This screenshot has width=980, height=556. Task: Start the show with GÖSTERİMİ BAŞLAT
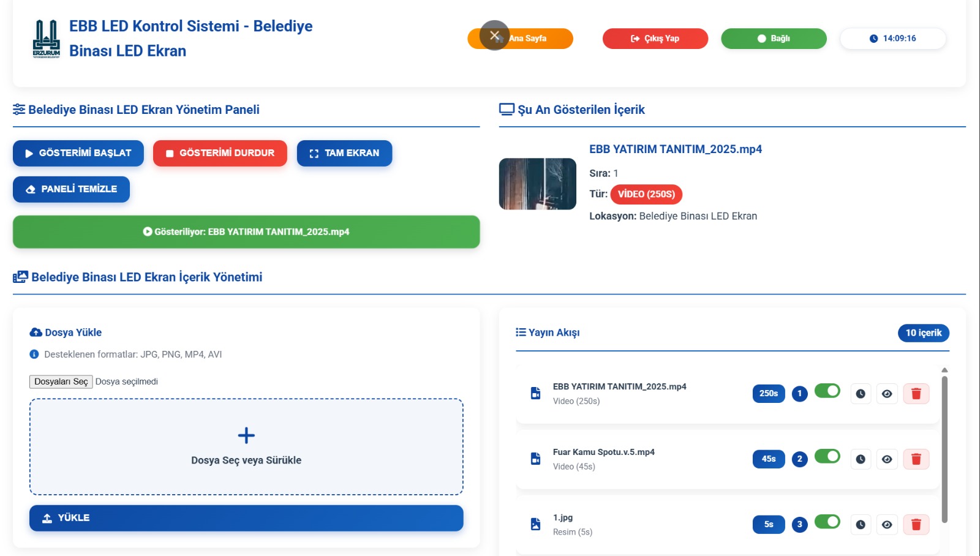click(x=78, y=153)
